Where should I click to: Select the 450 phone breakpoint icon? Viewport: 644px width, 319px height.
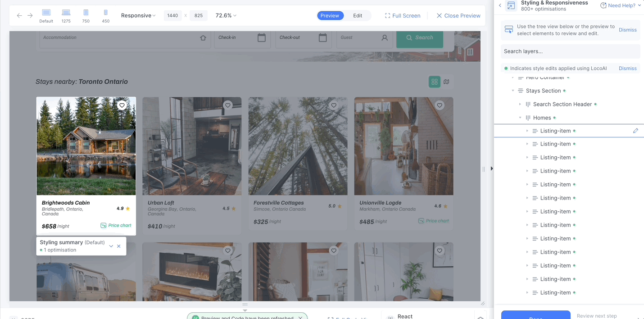coord(105,13)
